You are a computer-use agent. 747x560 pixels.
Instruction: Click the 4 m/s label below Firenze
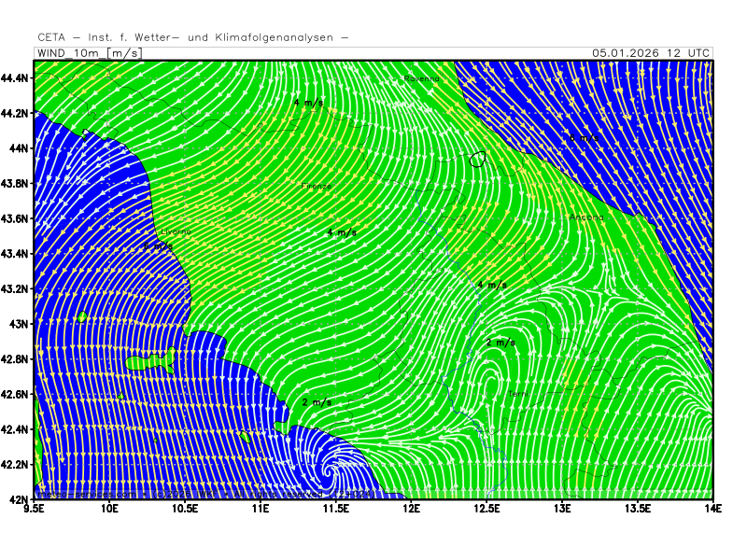(x=342, y=231)
